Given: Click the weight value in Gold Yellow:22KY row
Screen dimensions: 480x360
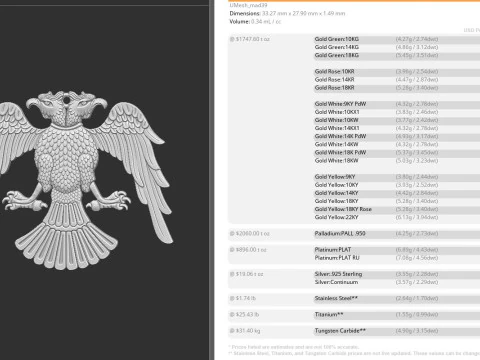Looking at the screenshot, I should click(x=417, y=217).
